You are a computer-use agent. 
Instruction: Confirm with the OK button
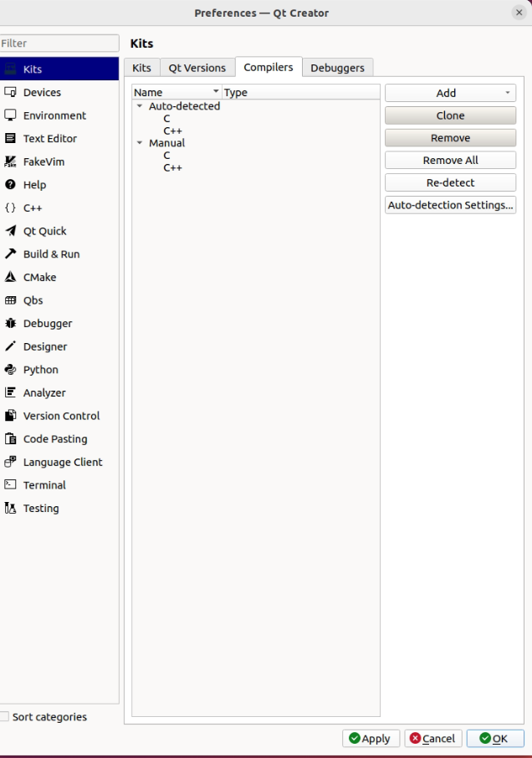pyautogui.click(x=495, y=738)
